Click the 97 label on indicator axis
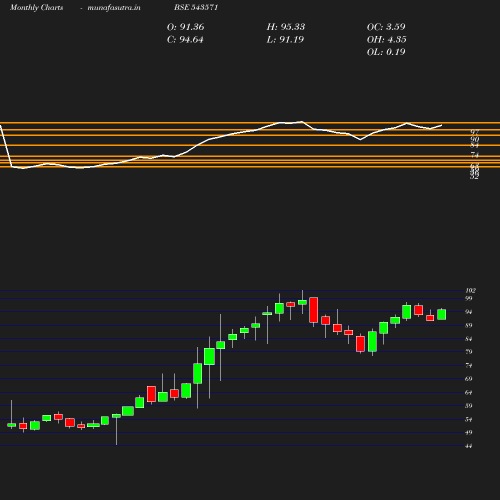Screen dimensions: 500x500 (475, 132)
